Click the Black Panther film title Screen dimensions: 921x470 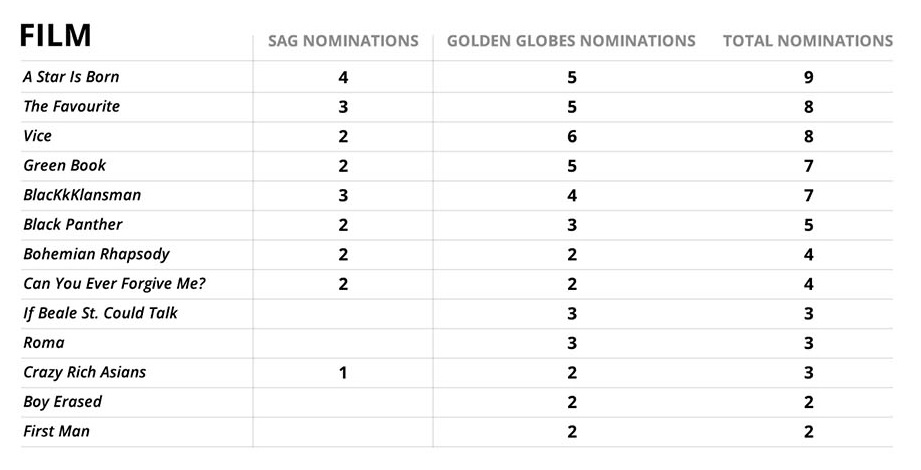(73, 224)
